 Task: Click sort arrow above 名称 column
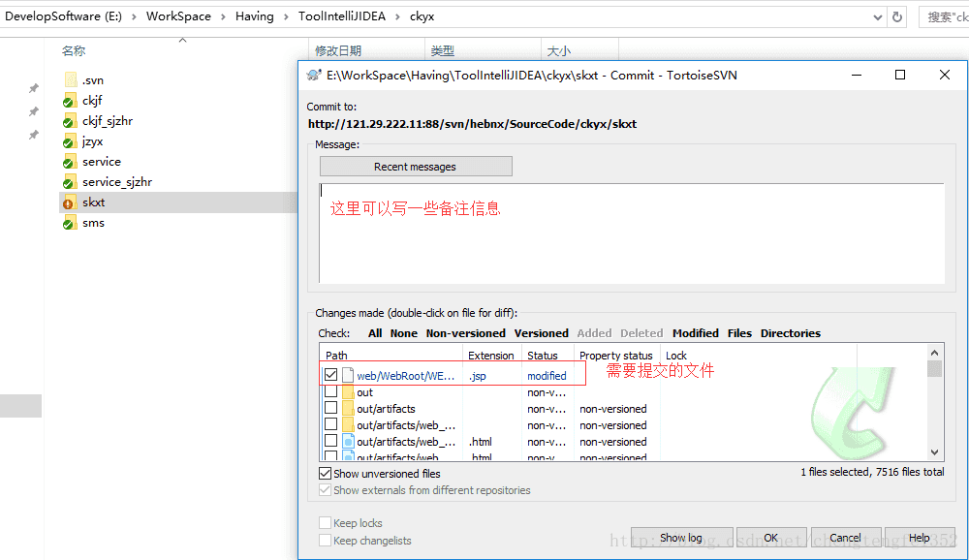(182, 40)
